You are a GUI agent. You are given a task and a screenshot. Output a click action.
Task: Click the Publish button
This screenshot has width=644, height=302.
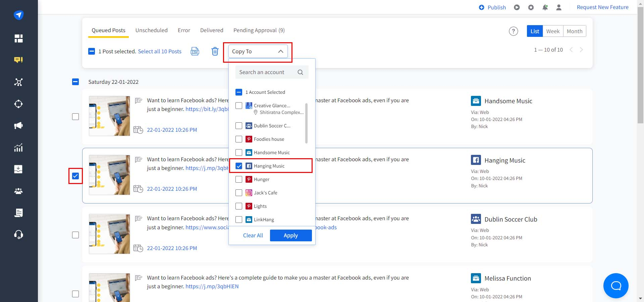point(492,7)
